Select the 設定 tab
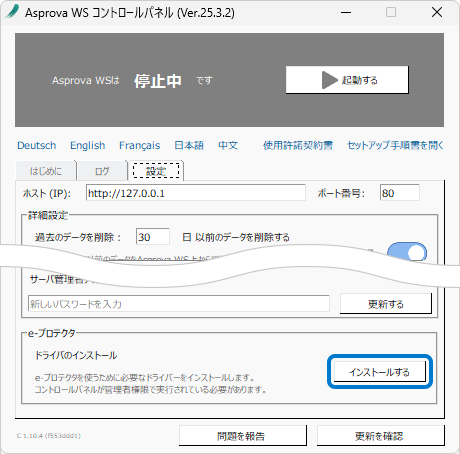The image size is (460, 454). [156, 171]
